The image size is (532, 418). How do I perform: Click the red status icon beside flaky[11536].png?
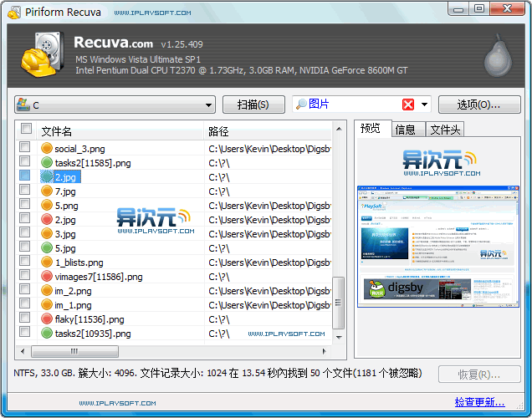(47, 319)
